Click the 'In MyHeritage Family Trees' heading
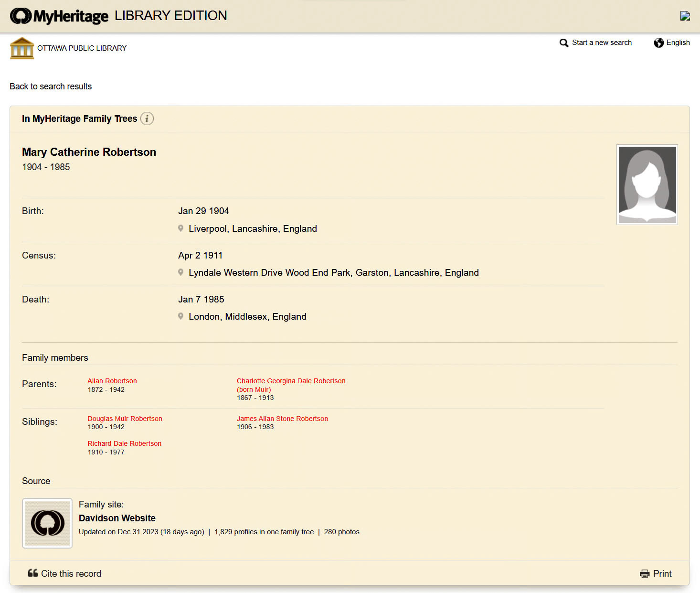This screenshot has height=593, width=700. 79,119
